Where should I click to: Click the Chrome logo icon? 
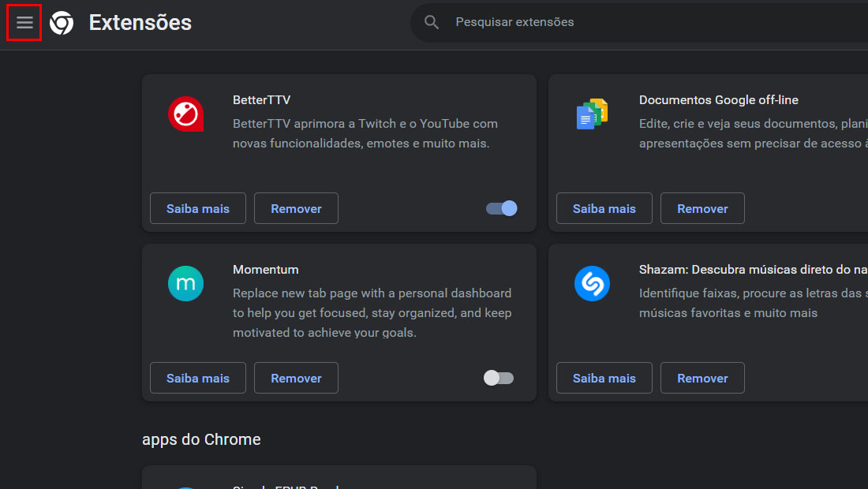click(62, 23)
